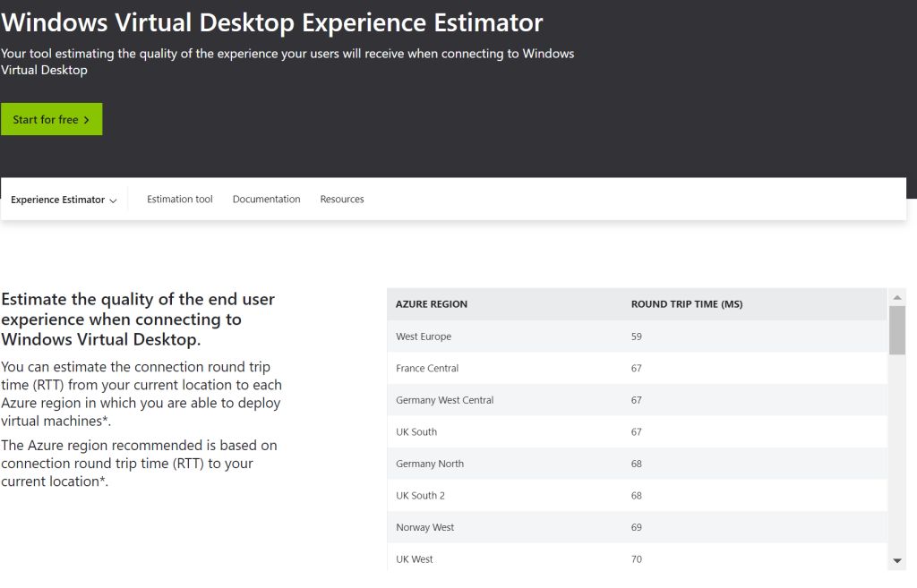Go to the Documentation tab

tap(266, 200)
